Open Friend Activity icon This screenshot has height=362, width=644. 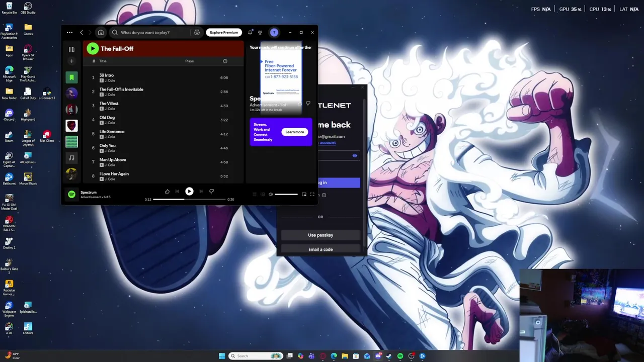(x=260, y=32)
